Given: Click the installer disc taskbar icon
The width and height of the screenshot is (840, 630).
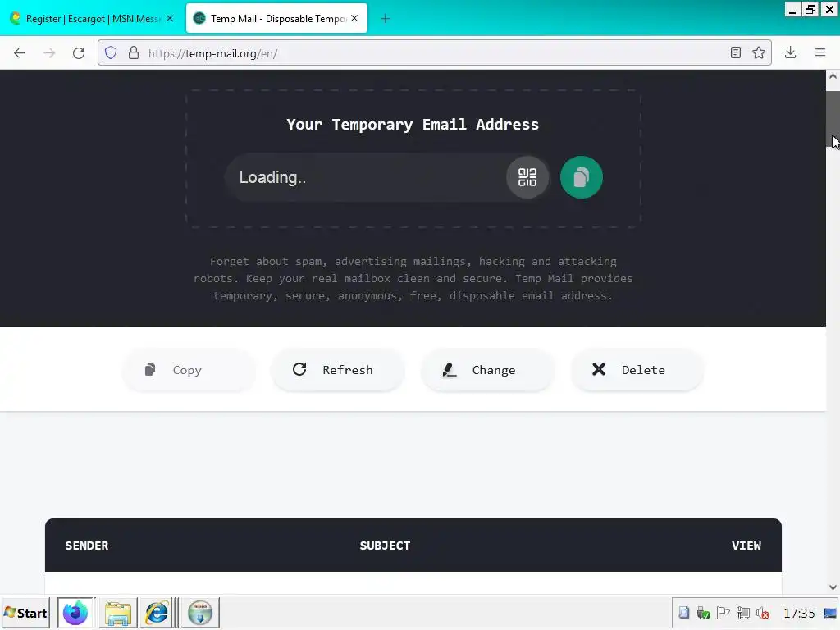Looking at the screenshot, I should pyautogui.click(x=200, y=613).
